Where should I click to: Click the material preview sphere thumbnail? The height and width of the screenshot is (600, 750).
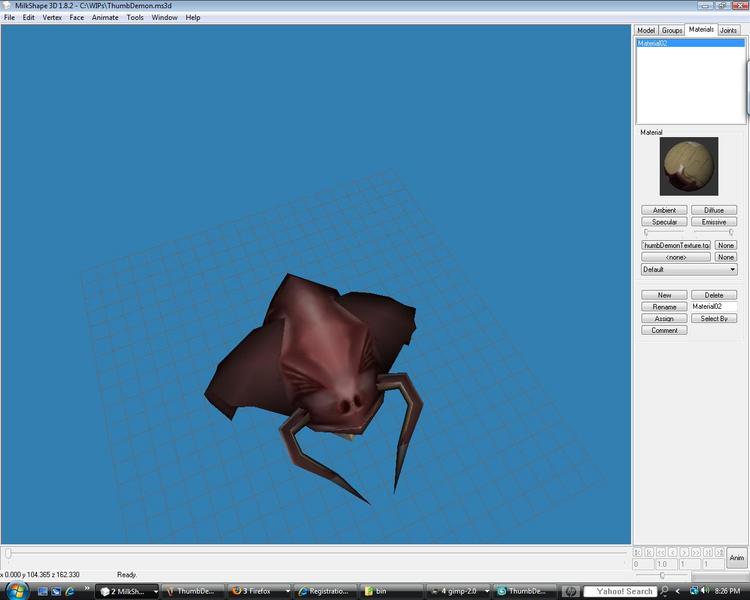689,166
